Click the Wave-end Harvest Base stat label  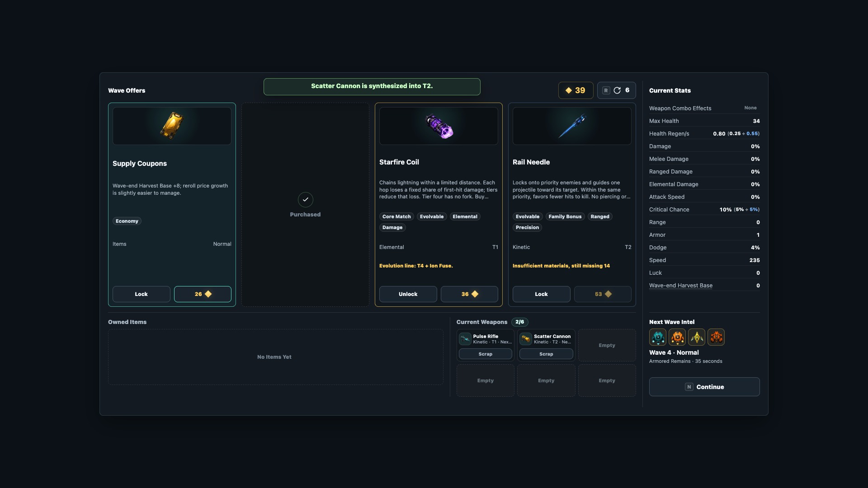(x=681, y=286)
